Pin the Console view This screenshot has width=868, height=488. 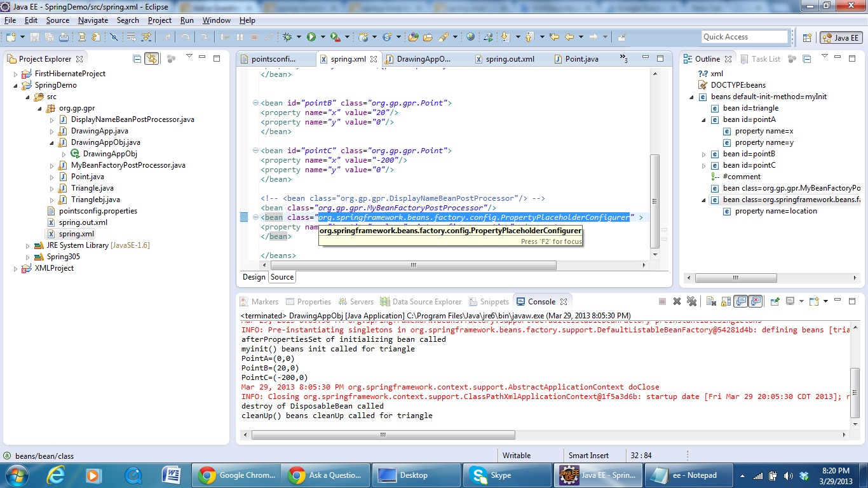(x=774, y=301)
